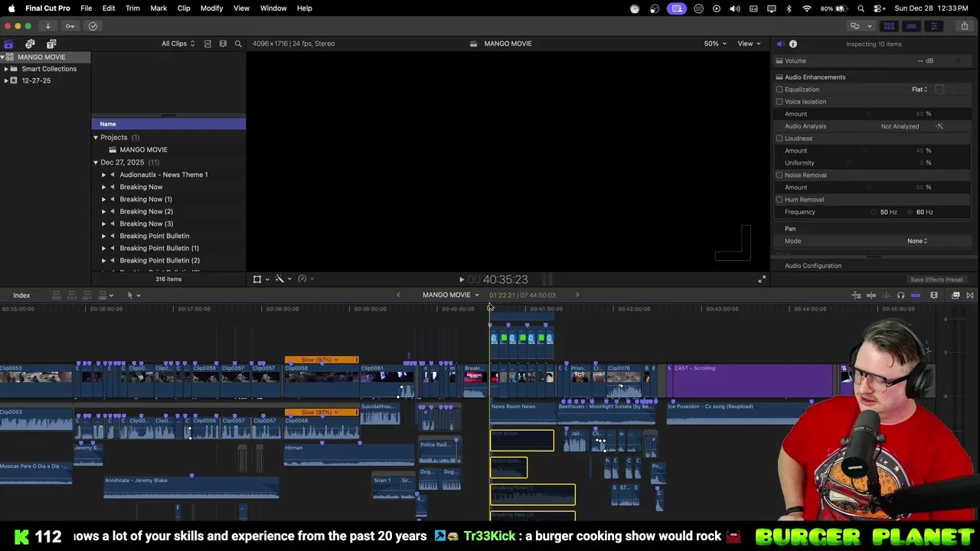Open the secondary display window layout icon
Image resolution: width=980 pixels, height=551 pixels.
tap(854, 26)
